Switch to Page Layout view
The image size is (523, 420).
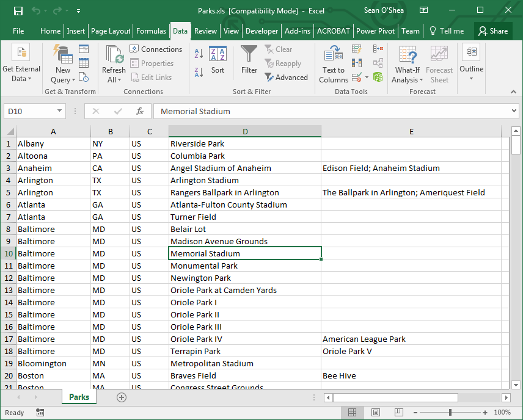(x=376, y=413)
